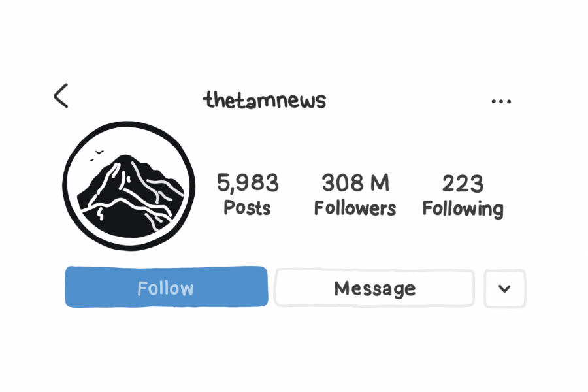Select the Posts label under 5,983
The height and width of the screenshot is (392, 588).
pos(247,208)
